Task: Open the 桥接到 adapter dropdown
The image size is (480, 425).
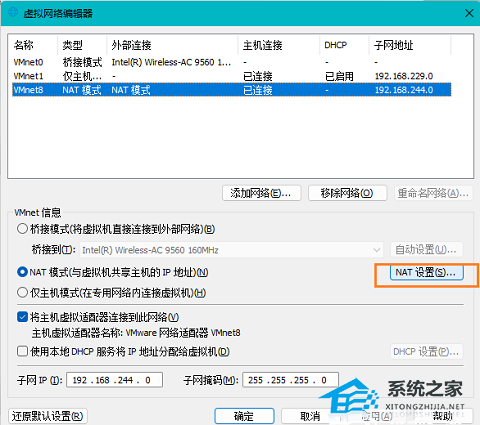Action: tap(231, 250)
